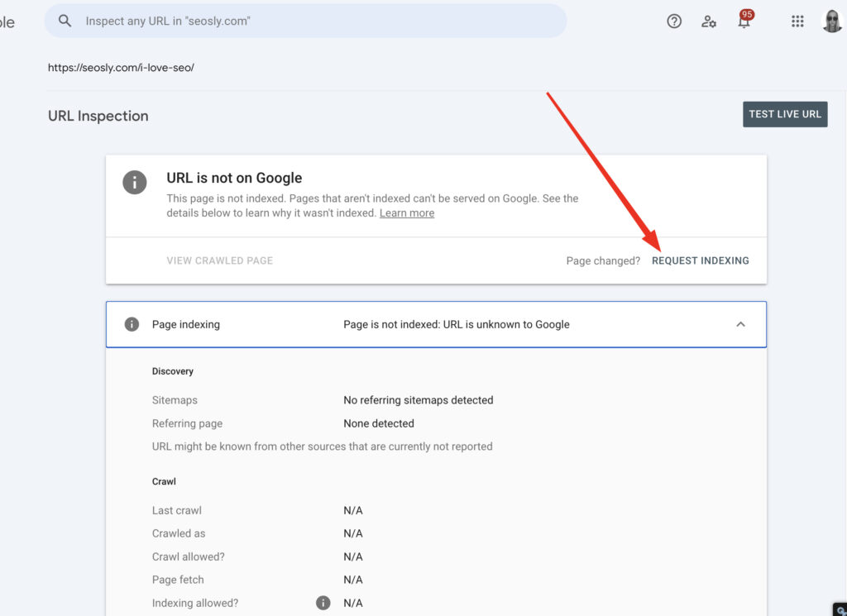
Task: Click the search magnifier icon
Action: [65, 21]
